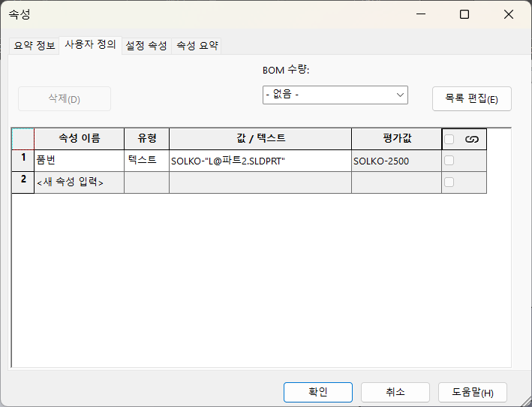Select the 사용자 정의 tab

pos(90,45)
